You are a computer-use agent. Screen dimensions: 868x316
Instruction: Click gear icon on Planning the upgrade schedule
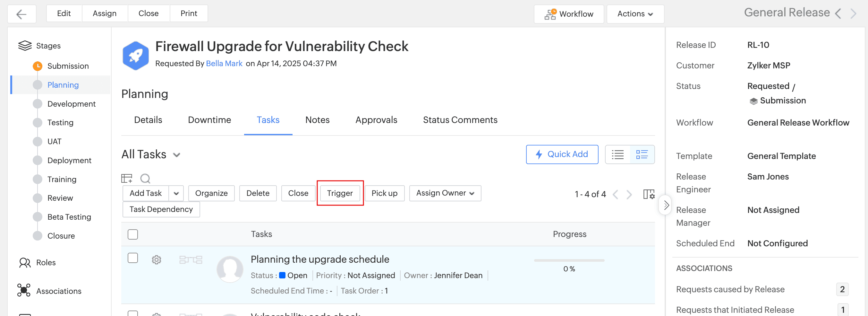(x=156, y=260)
